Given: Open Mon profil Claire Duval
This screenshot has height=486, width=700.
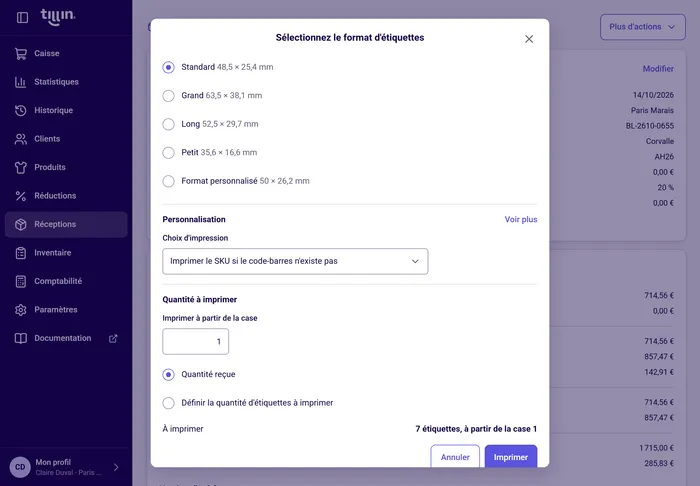Looking at the screenshot, I should (x=66, y=467).
